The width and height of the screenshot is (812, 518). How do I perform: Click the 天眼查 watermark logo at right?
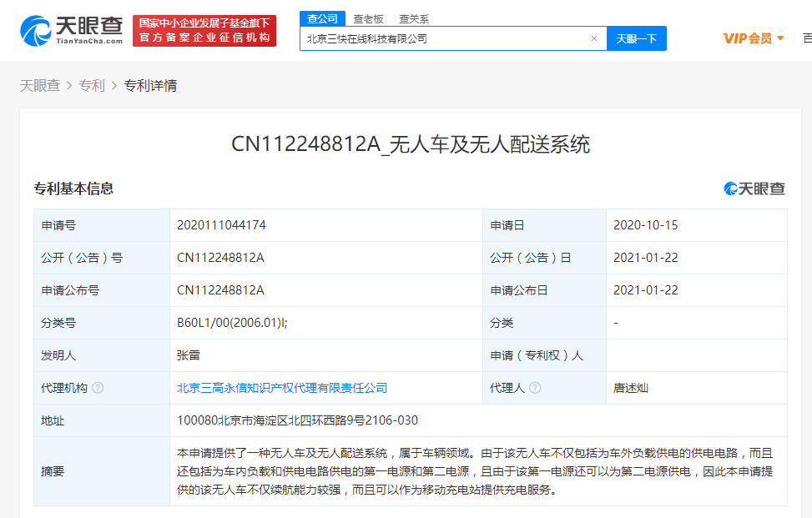coord(754,189)
